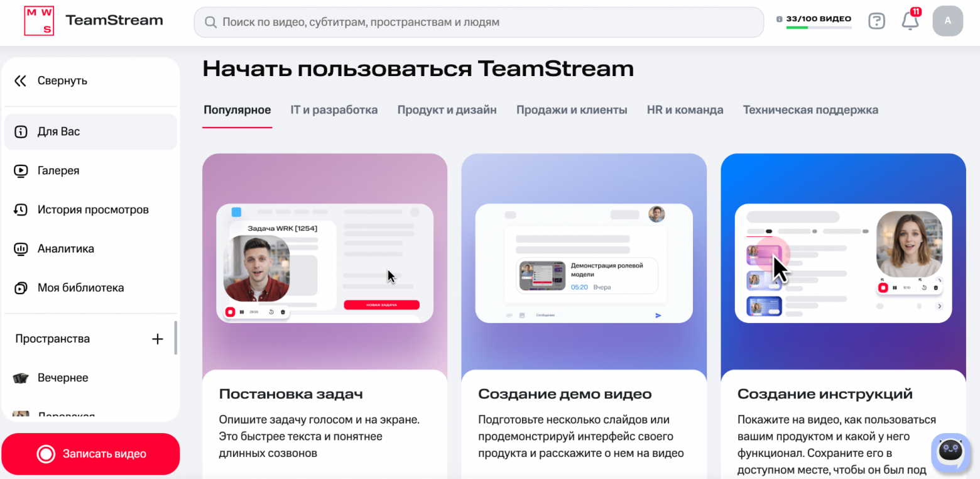Open the help question mark icon
980x479 pixels.
[876, 21]
